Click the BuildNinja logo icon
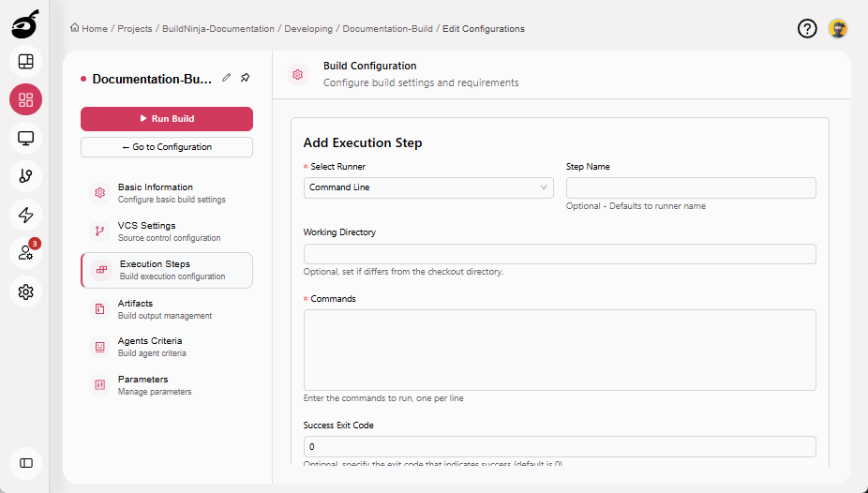868x493 pixels. click(25, 25)
